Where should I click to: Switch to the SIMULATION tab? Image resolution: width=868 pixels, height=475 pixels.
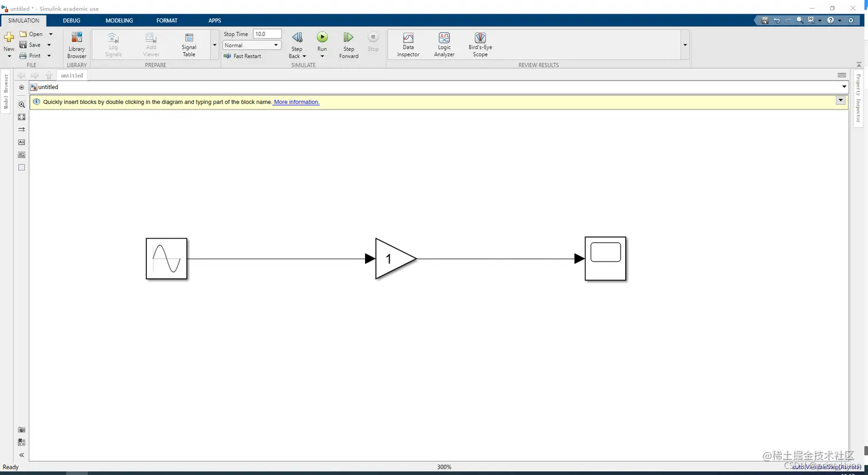click(24, 21)
